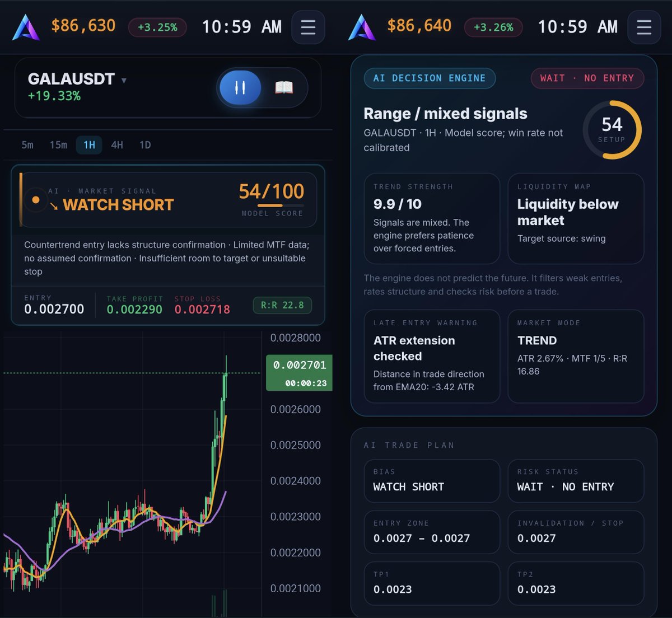Image resolution: width=672 pixels, height=618 pixels.
Task: Click the TP1 0.0023 field
Action: pos(432,583)
